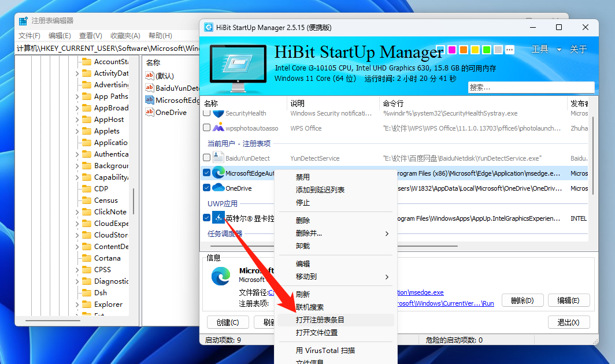Click the 编辑(E) button in info panel
This screenshot has height=364, width=615.
(568, 300)
